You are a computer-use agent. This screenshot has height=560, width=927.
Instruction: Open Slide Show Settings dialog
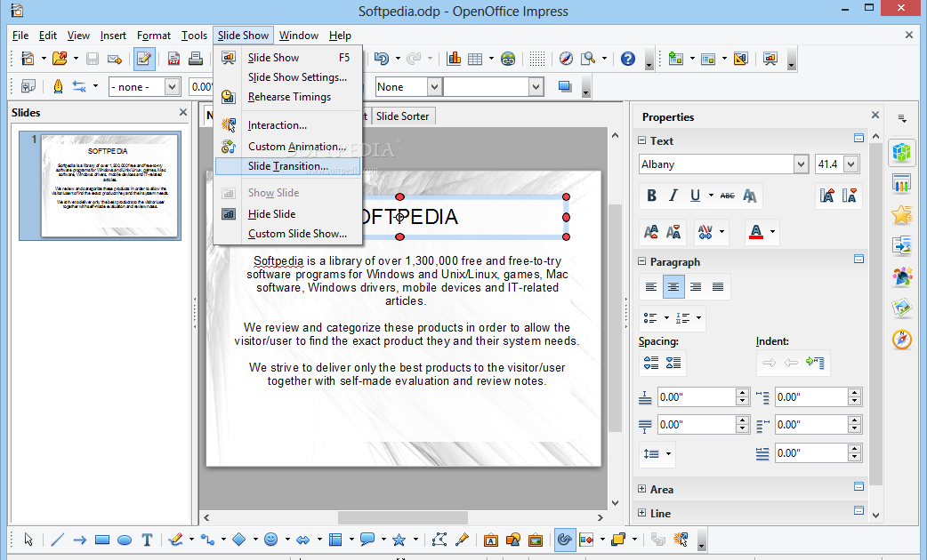click(297, 77)
